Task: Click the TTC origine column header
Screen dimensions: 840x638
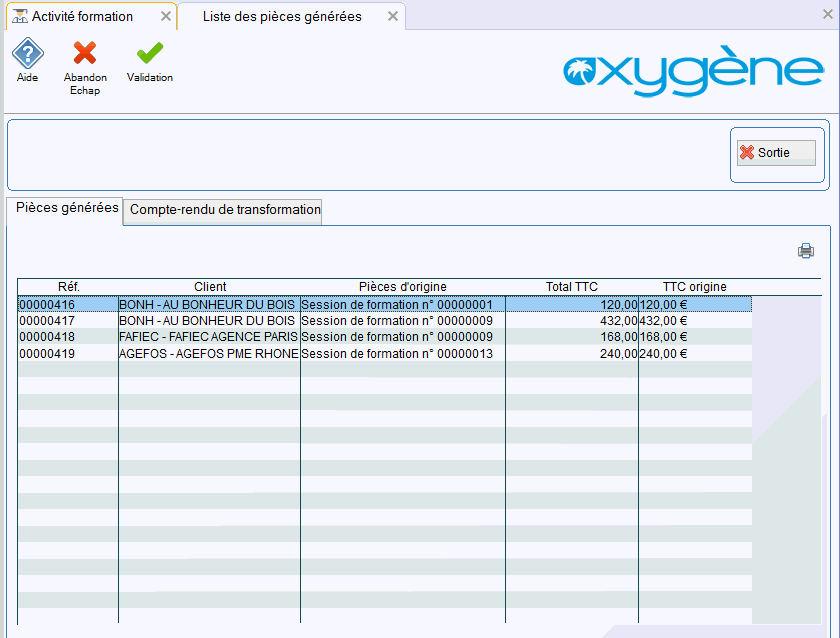Action: point(694,287)
